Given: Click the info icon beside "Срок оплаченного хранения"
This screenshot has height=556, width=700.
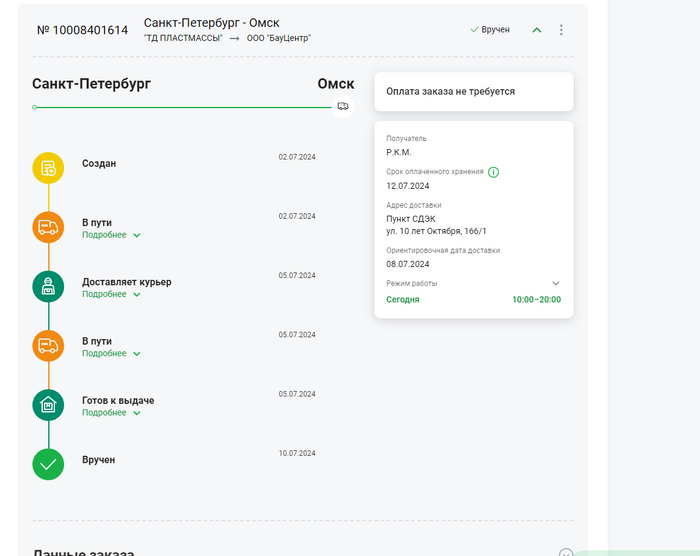Looking at the screenshot, I should point(494,172).
